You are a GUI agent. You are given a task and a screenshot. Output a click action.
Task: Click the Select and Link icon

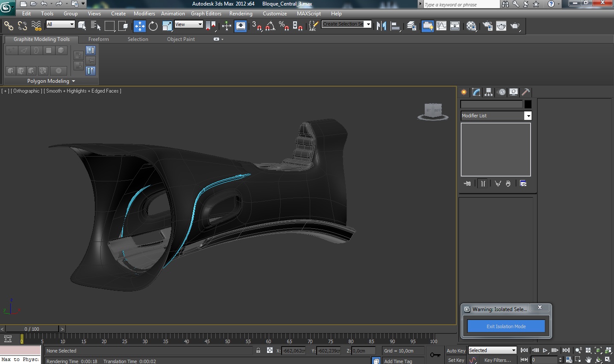coord(9,26)
